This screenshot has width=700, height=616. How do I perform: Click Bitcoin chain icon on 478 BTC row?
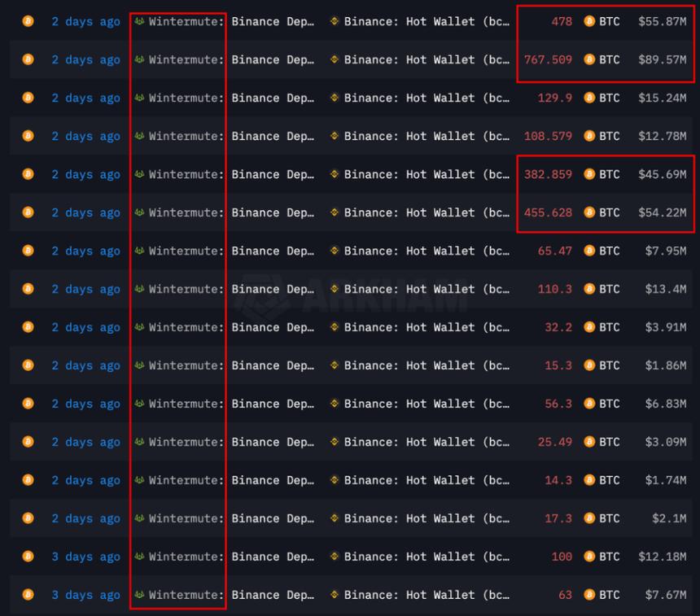[28, 21]
